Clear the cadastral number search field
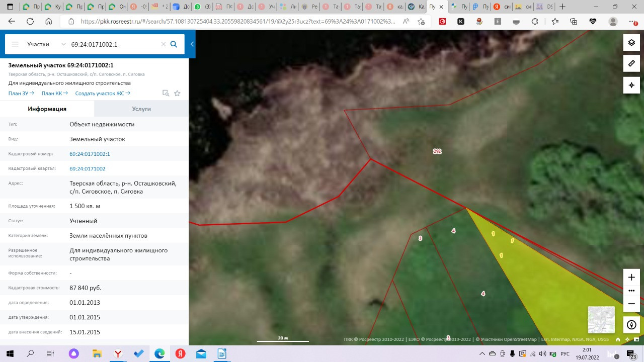This screenshot has height=362, width=644. point(163,44)
